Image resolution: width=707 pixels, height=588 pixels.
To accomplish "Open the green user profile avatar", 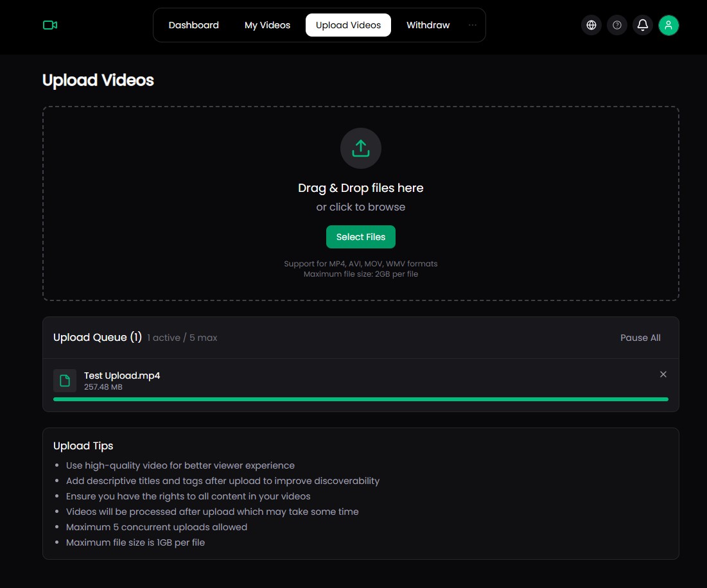I will click(668, 25).
